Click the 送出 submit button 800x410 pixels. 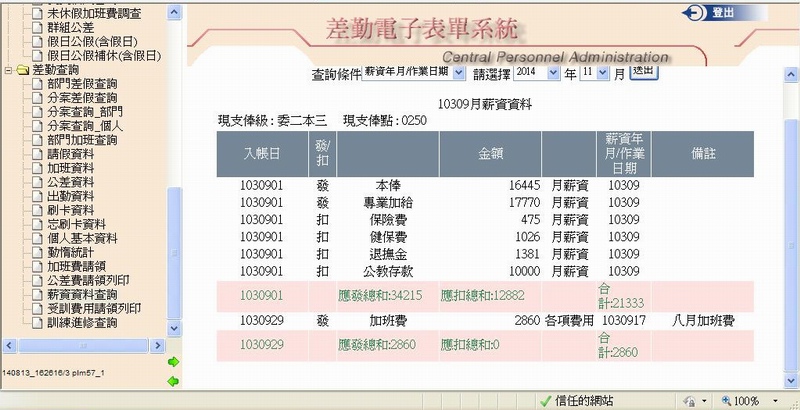click(644, 72)
